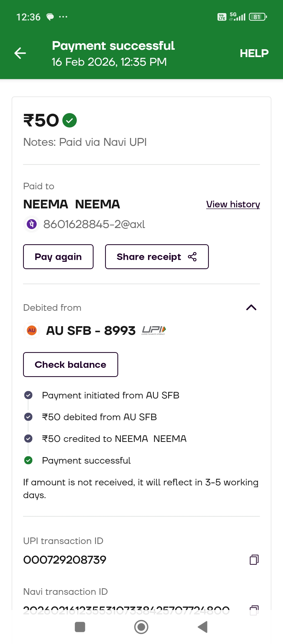Tap the Payment initiated step checkmark
The image size is (283, 644).
pyautogui.click(x=28, y=395)
